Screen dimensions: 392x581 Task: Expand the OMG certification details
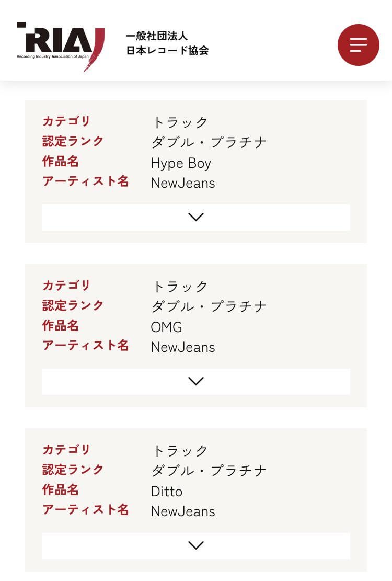tap(195, 381)
